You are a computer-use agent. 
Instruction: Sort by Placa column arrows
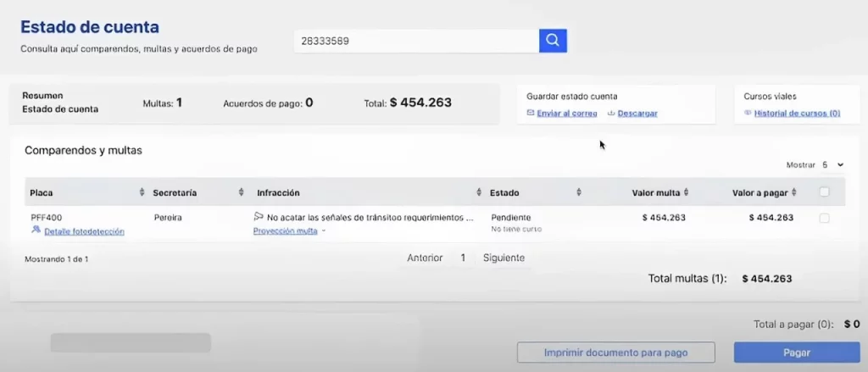click(x=142, y=192)
